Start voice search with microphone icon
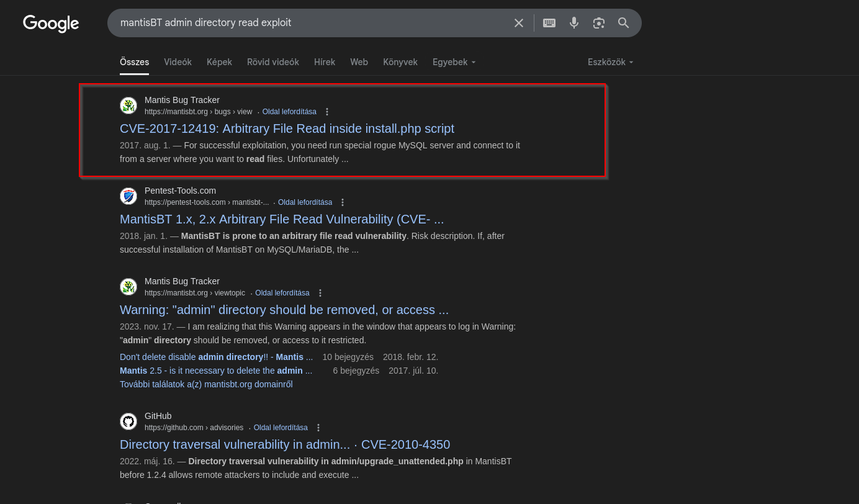This screenshot has width=859, height=504. [x=574, y=23]
